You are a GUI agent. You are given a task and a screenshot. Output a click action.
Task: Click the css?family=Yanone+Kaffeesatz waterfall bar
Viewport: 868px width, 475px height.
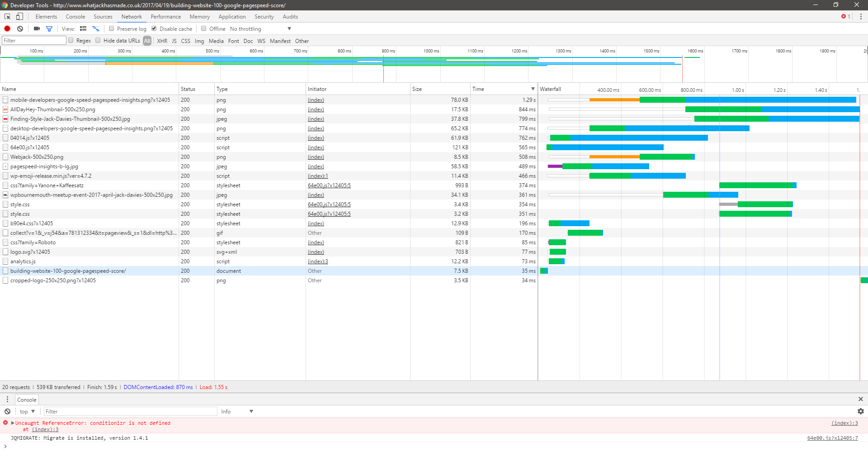(758, 185)
